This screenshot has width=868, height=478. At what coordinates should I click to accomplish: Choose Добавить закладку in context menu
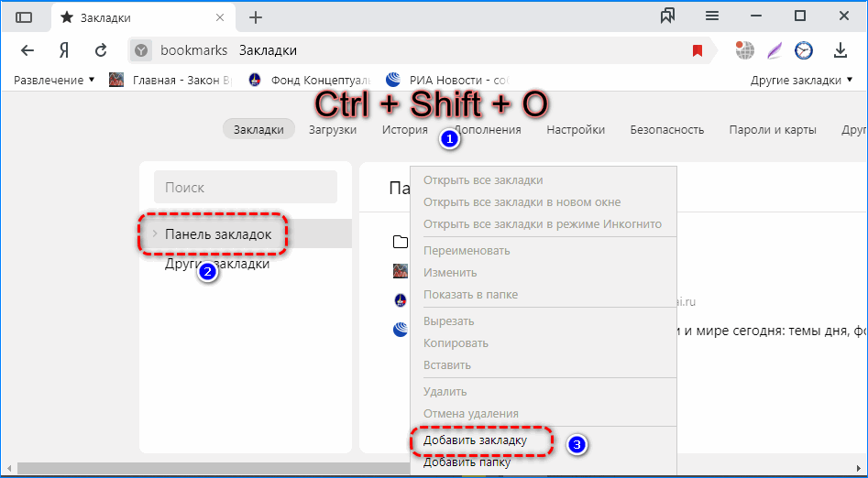(x=475, y=440)
